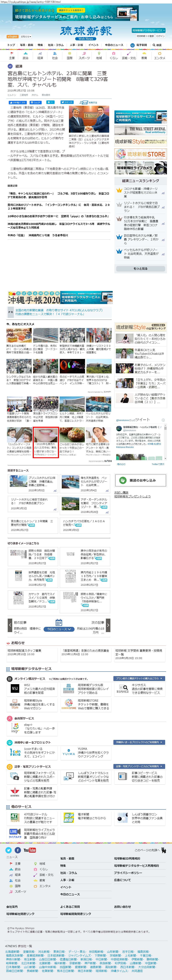This screenshot has height=980, width=172.
Task: Click the Facebook シェア button under headline
Action: [36, 102]
